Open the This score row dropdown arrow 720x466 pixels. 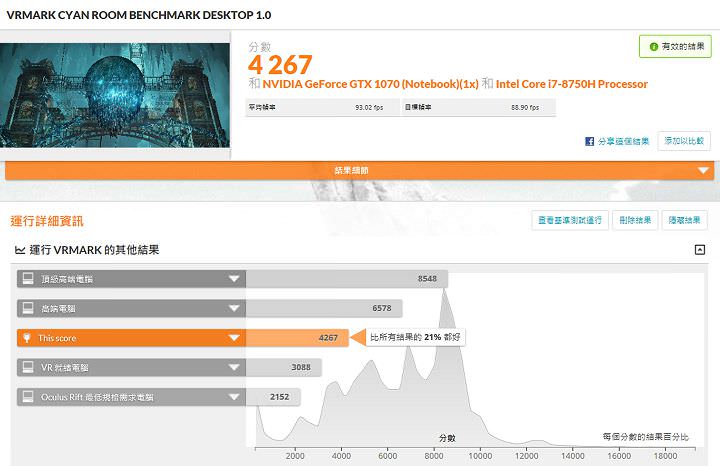tap(234, 339)
